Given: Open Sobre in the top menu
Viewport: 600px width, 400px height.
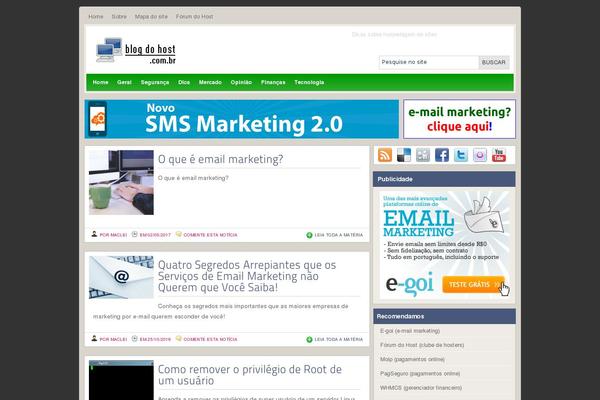Looking at the screenshot, I should point(119,16).
